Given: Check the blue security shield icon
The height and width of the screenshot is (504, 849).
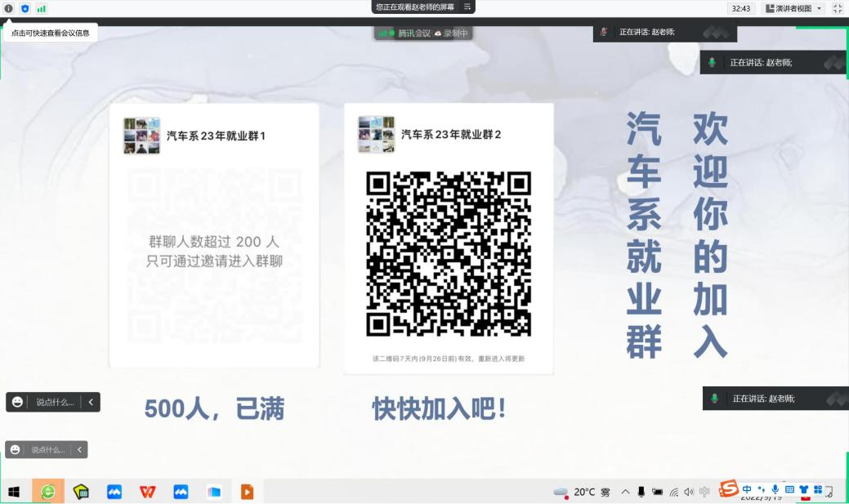Looking at the screenshot, I should click(25, 8).
